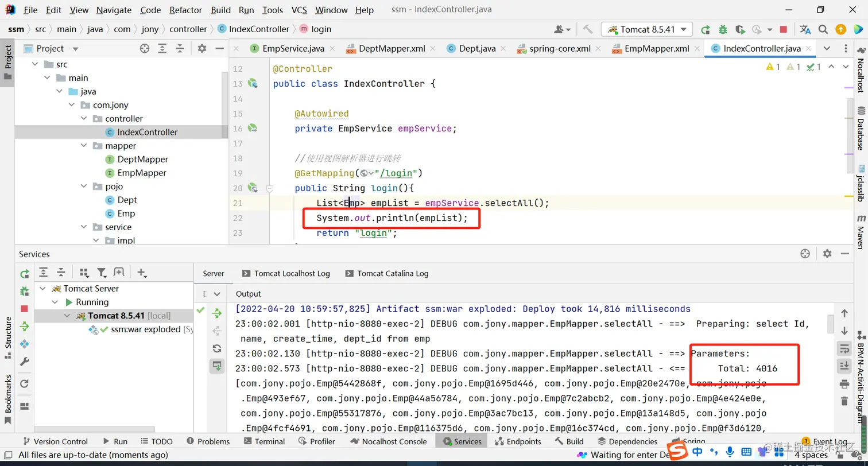Open the Services filter dropdown
This screenshot has height=466, width=868.
pos(102,273)
